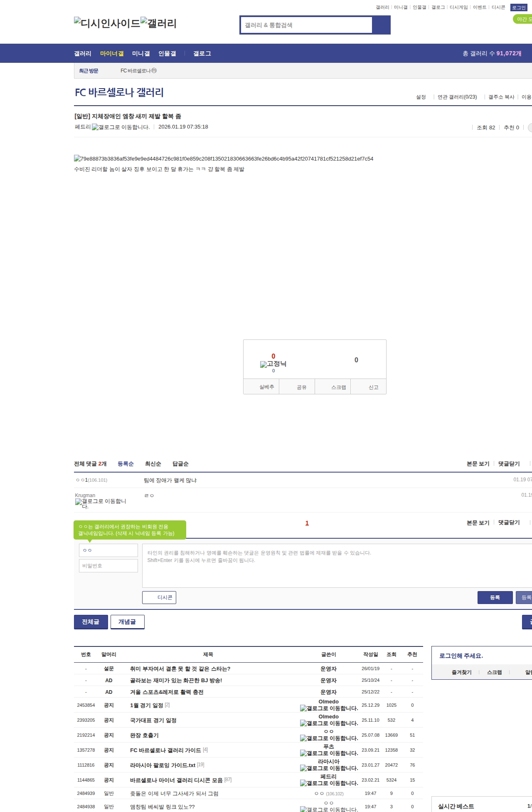Click the 신고 report button

pyautogui.click(x=369, y=387)
